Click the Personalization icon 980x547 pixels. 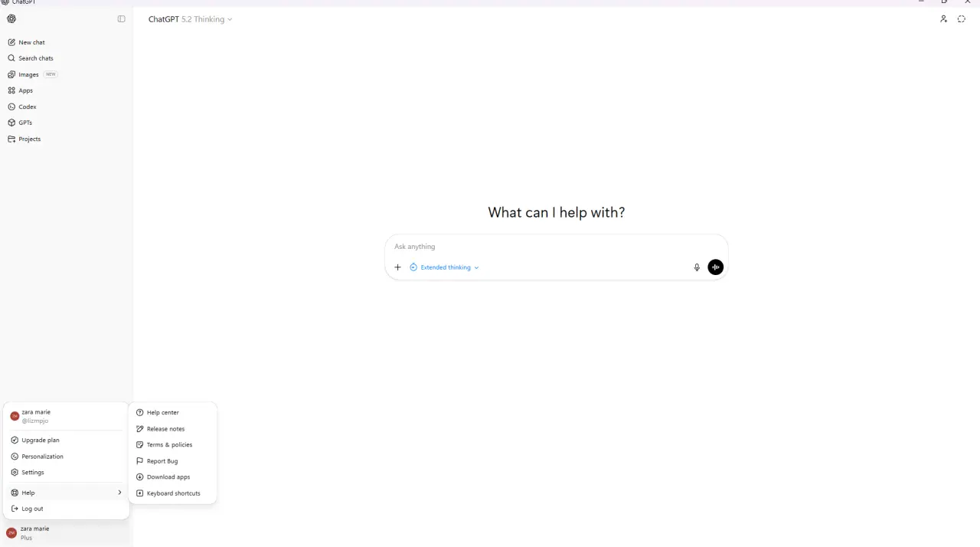tap(15, 457)
